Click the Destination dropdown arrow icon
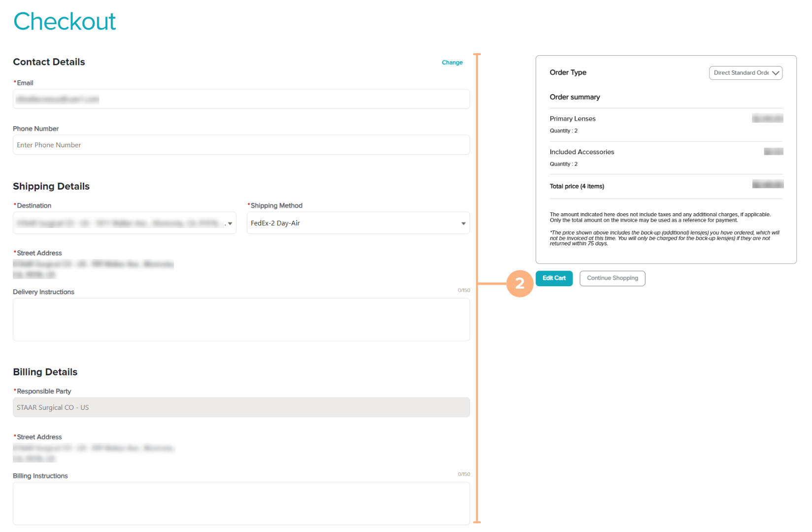Viewport: 812px width, 532px height. [230, 224]
